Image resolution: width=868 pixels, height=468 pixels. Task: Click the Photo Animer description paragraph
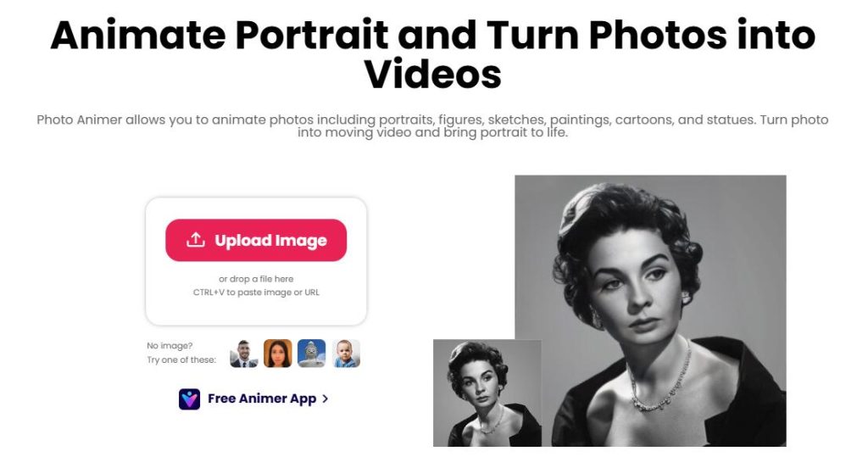tap(432, 125)
